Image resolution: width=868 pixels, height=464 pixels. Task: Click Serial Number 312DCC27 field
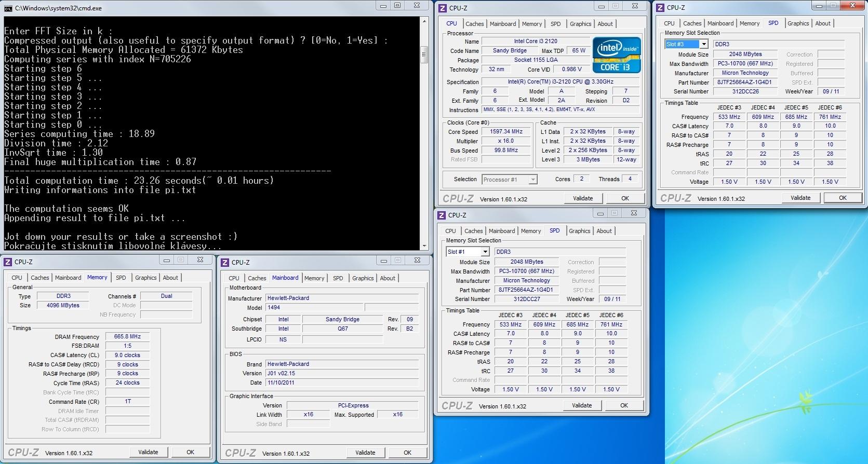(526, 299)
